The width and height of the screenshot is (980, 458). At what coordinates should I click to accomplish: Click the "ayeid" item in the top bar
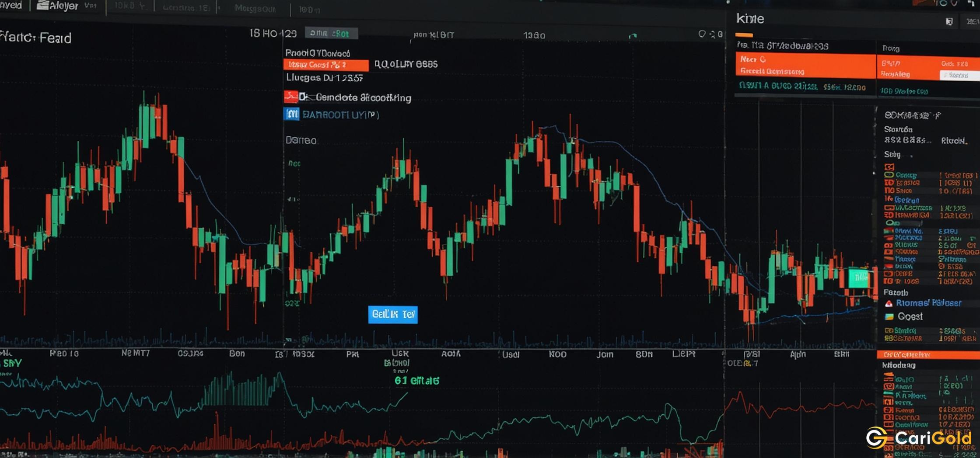pos(11,5)
